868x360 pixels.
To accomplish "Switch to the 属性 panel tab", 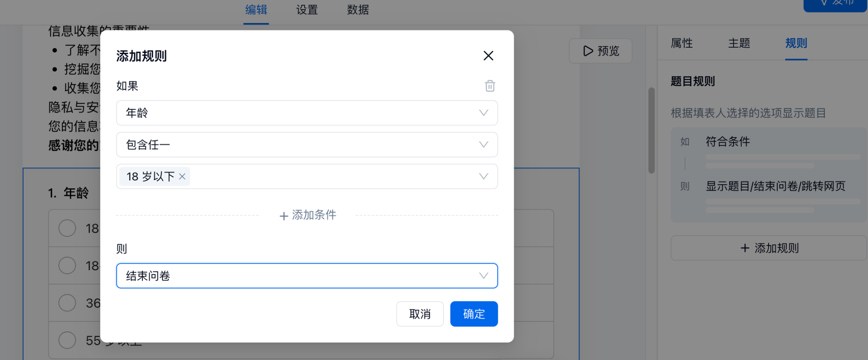I will [681, 43].
